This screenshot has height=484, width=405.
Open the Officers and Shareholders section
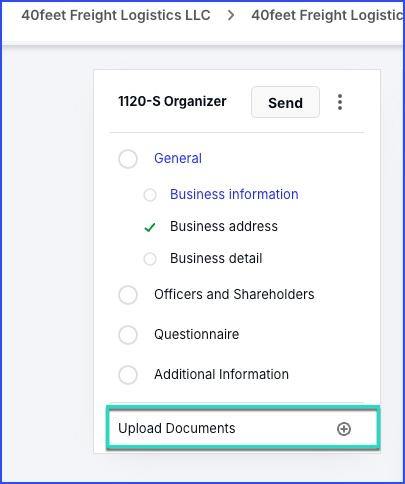pos(234,294)
